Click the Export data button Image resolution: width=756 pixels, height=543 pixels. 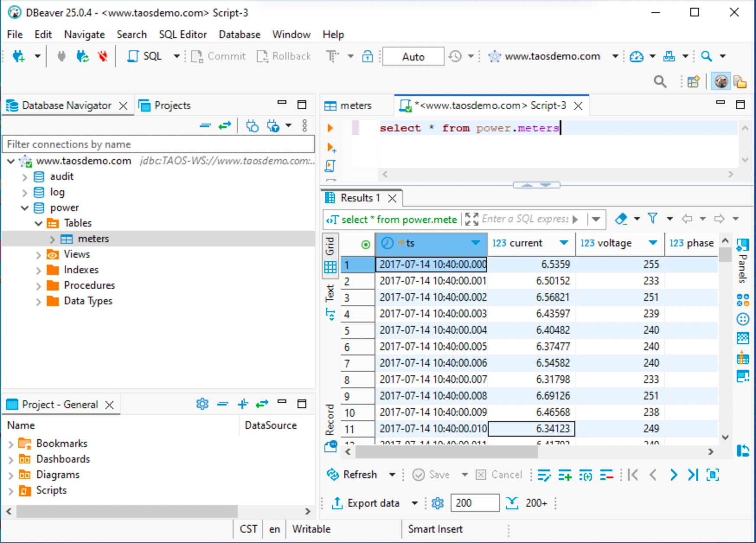pos(366,503)
